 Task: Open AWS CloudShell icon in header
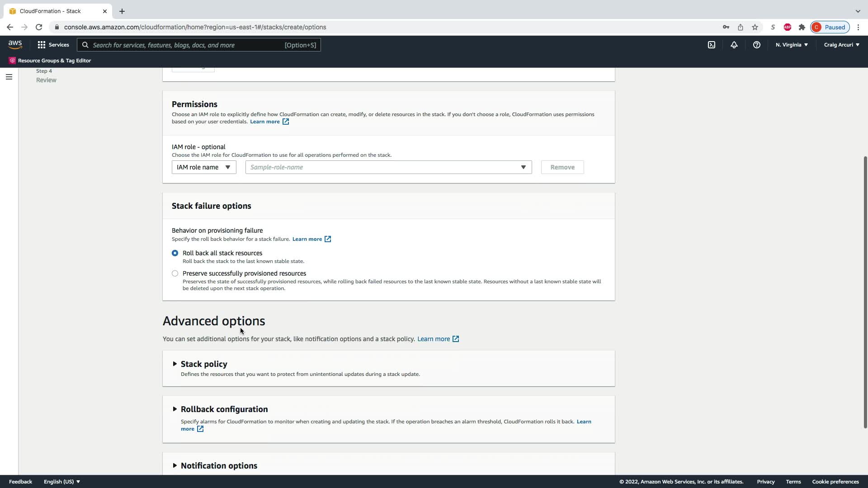(712, 45)
